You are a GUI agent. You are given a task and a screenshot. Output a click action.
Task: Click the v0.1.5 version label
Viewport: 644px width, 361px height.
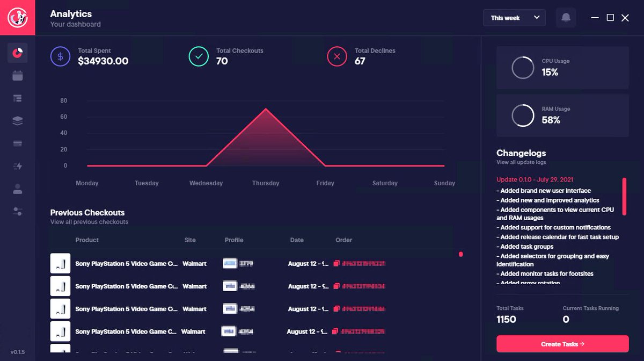coord(17,352)
